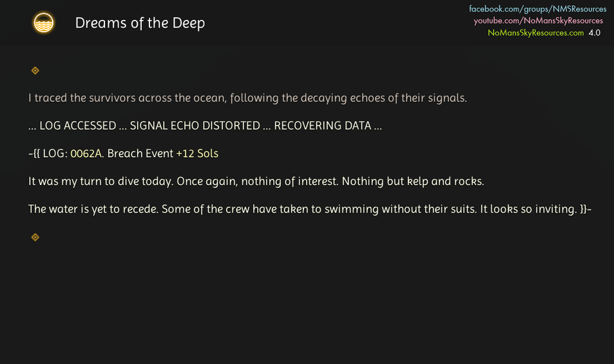
Task: Click the opening -{{ LOG: bracket
Action: coord(48,153)
